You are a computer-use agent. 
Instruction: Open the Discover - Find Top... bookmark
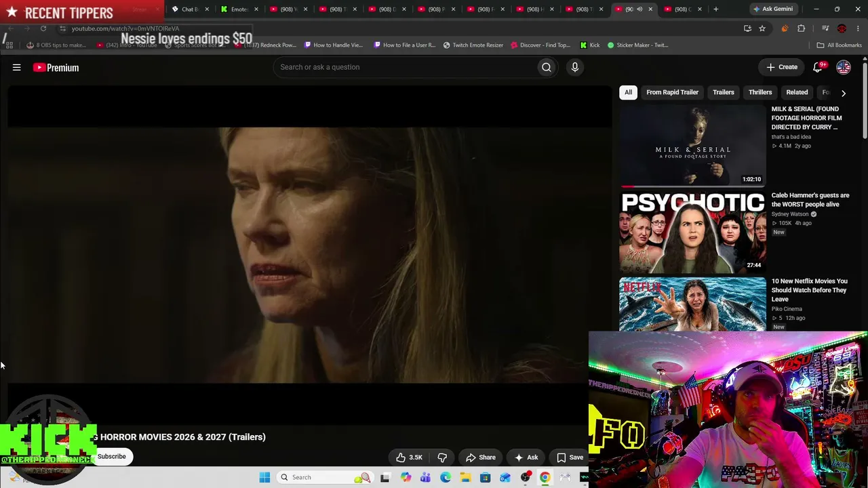pos(540,45)
